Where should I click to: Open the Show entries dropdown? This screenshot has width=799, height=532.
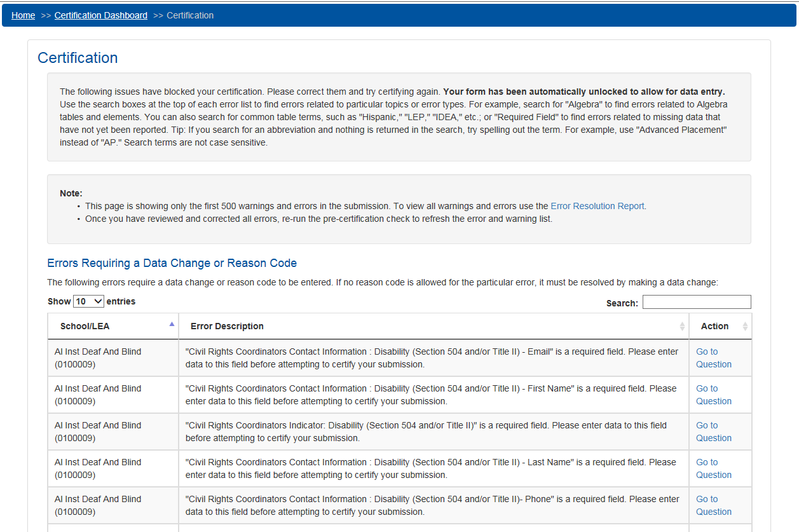[88, 301]
